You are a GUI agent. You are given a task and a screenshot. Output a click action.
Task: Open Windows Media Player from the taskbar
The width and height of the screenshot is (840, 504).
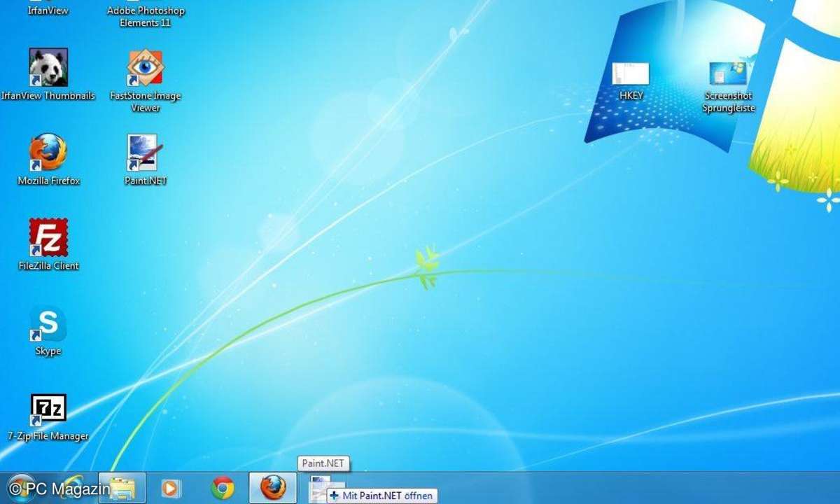[x=171, y=488]
